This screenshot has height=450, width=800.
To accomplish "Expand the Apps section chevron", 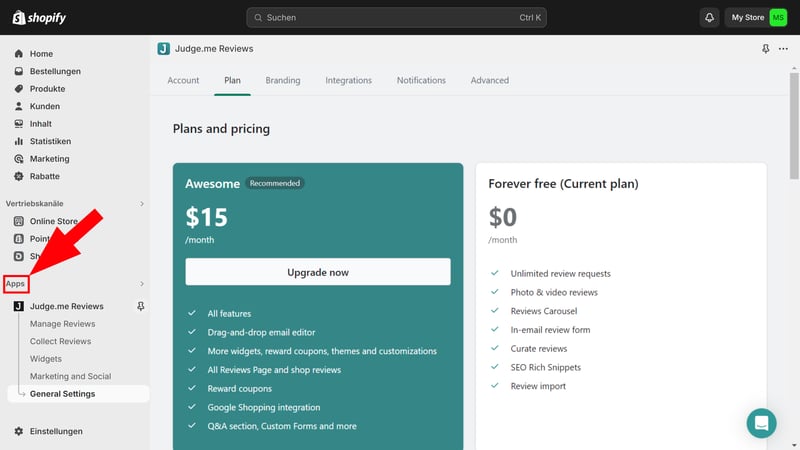I will 141,284.
